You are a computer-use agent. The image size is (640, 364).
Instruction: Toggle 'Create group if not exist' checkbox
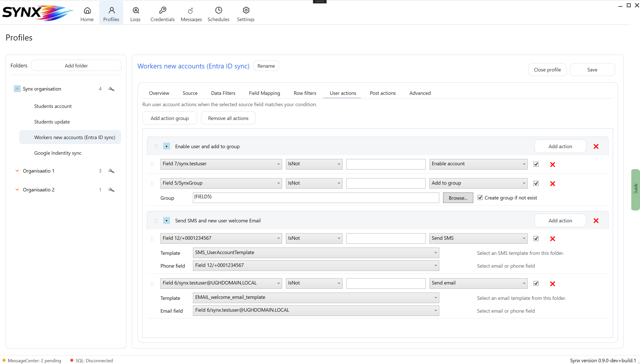pyautogui.click(x=480, y=197)
